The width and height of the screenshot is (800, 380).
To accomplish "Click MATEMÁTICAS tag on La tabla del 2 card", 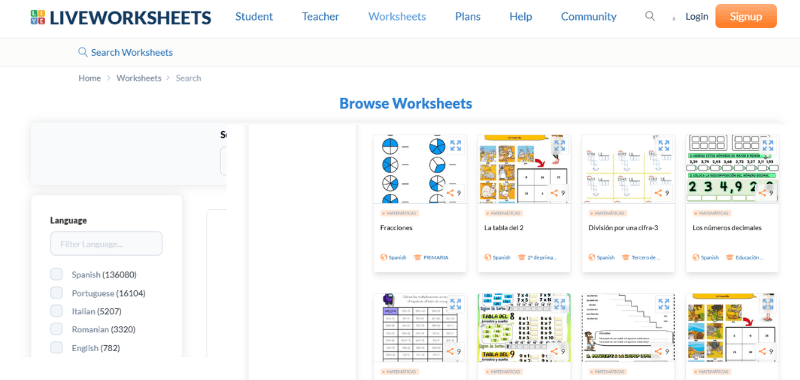I will click(503, 213).
